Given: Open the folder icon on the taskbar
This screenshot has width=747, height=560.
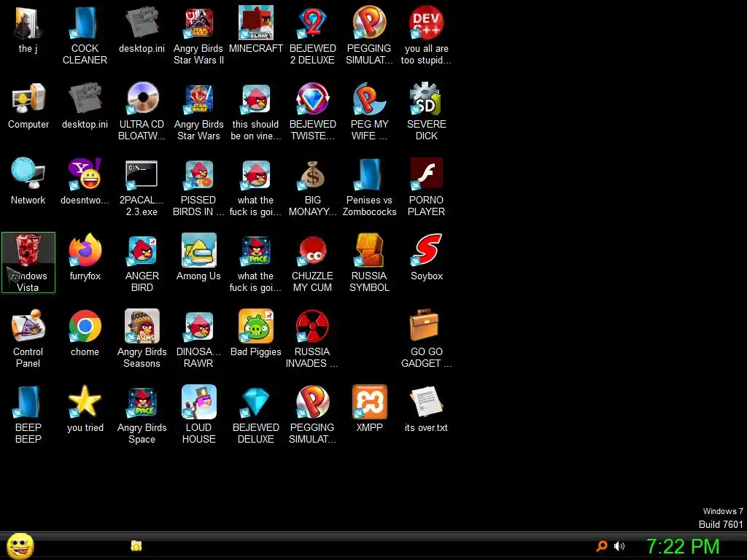Looking at the screenshot, I should [x=136, y=545].
